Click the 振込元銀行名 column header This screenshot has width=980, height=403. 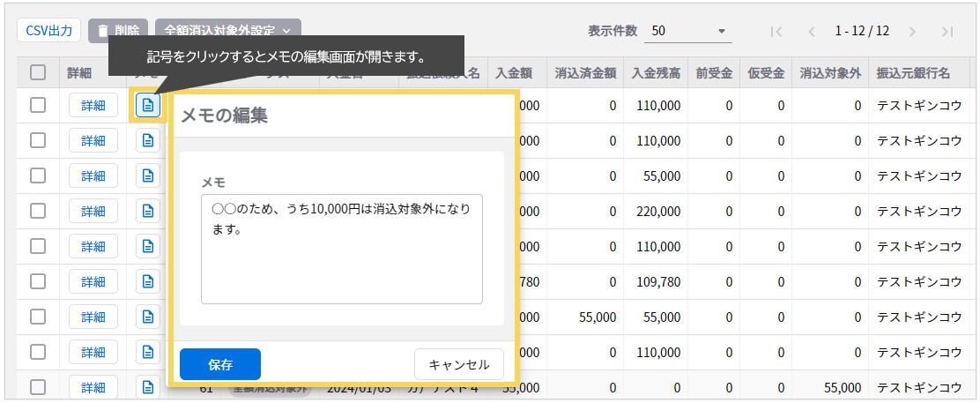[x=913, y=73]
